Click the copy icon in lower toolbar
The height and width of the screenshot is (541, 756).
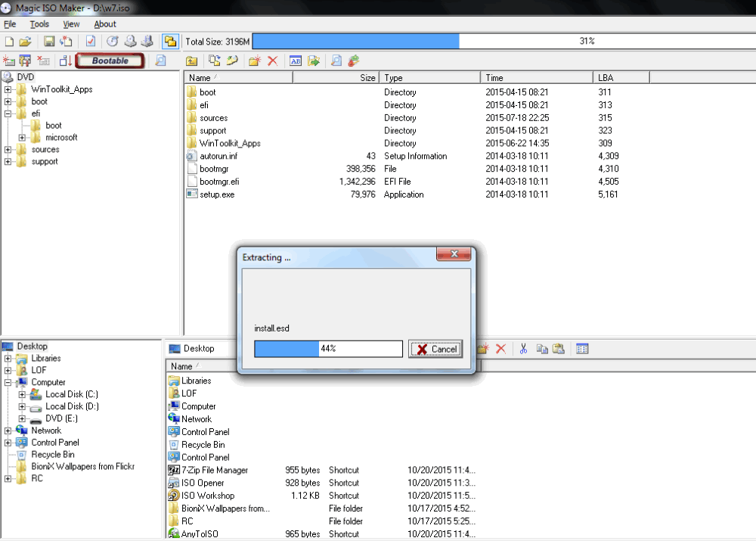tap(542, 349)
